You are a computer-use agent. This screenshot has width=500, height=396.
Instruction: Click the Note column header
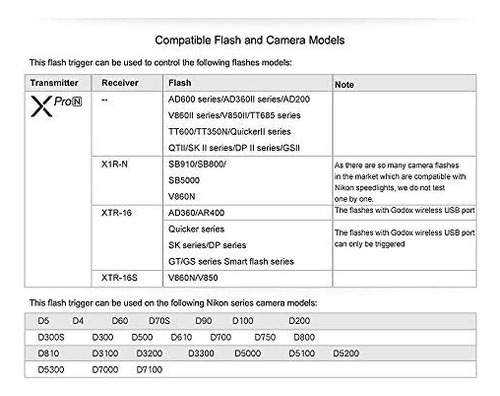(x=344, y=84)
